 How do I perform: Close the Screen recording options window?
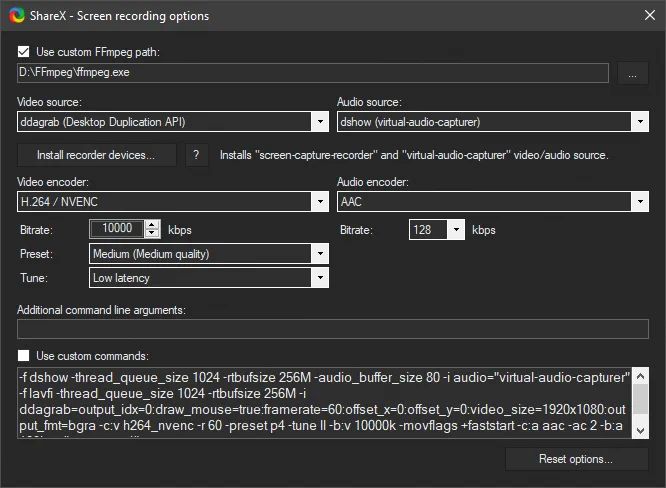[649, 15]
